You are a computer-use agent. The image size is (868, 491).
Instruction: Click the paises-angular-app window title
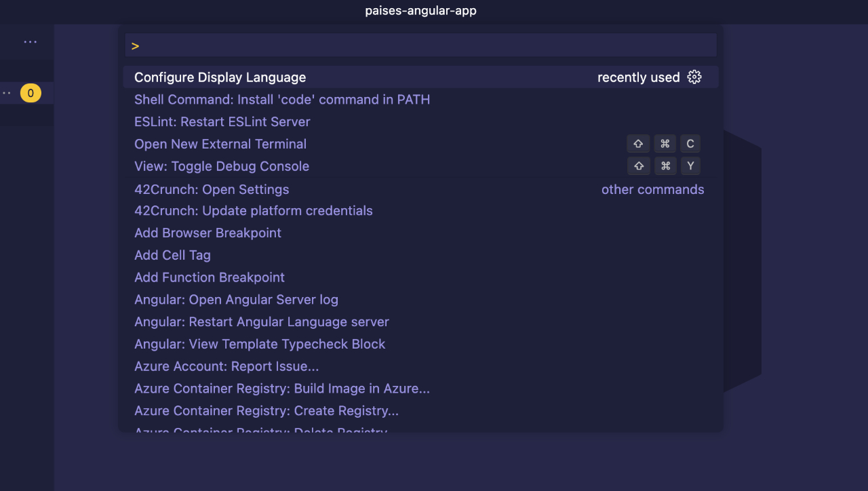pos(420,11)
